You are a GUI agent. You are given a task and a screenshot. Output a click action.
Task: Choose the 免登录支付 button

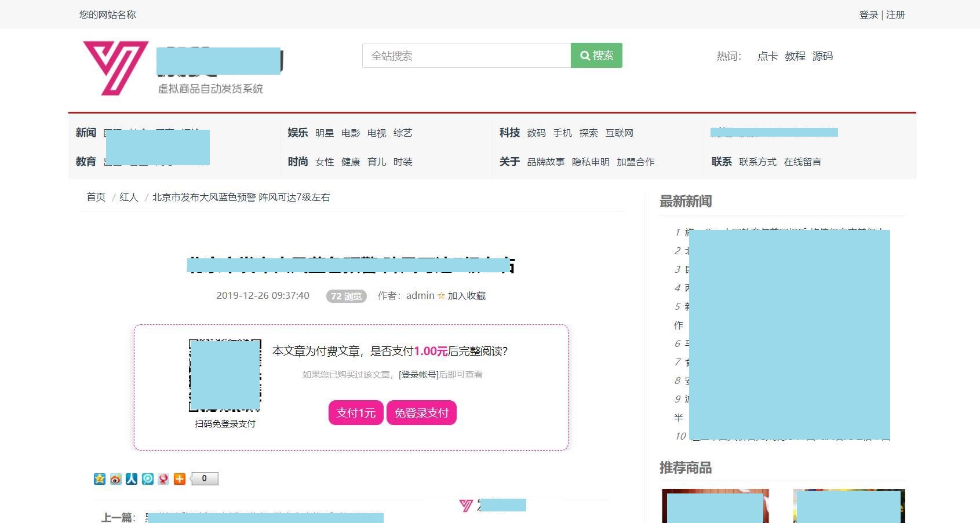tap(421, 413)
